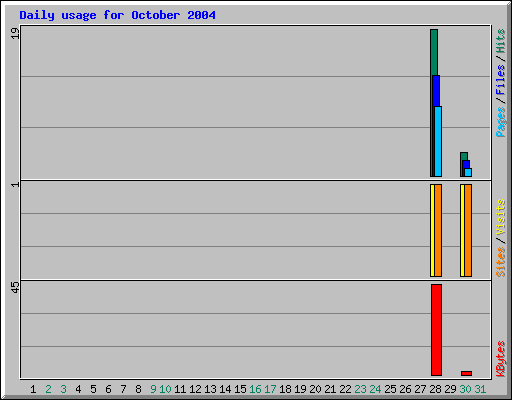Click the y-axis value '19'
The height and width of the screenshot is (400, 512).
click(x=15, y=33)
